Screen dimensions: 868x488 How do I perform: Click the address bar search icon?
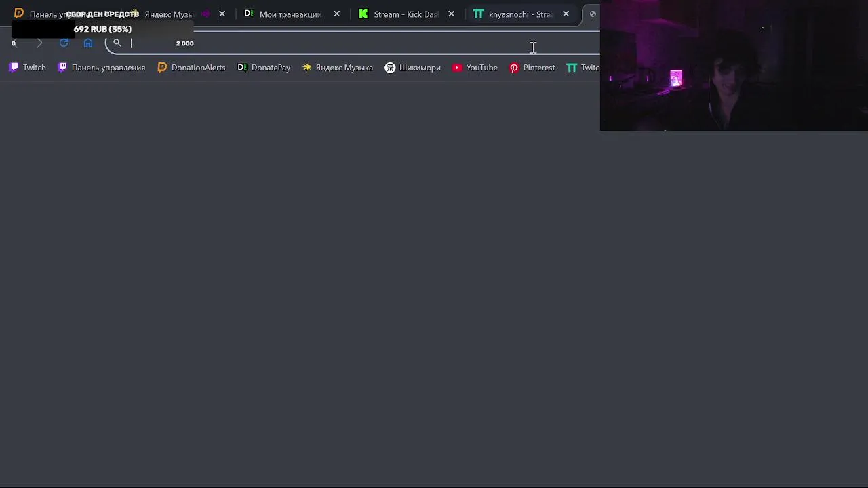(x=117, y=43)
